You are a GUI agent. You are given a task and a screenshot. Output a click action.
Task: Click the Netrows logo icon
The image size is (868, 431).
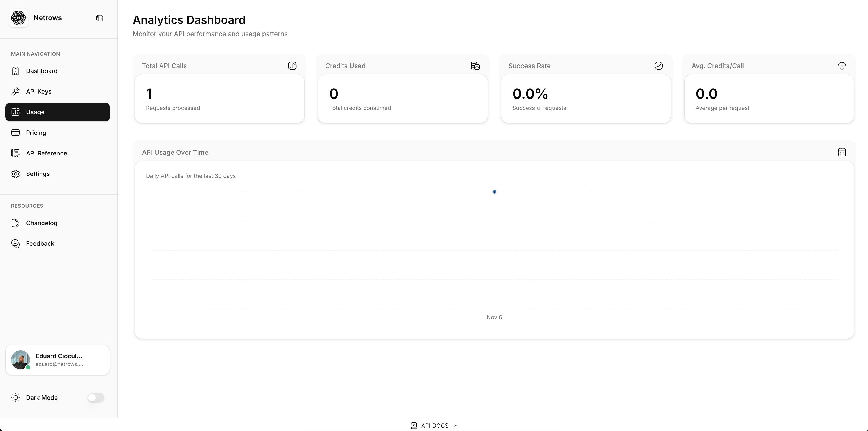tap(18, 18)
